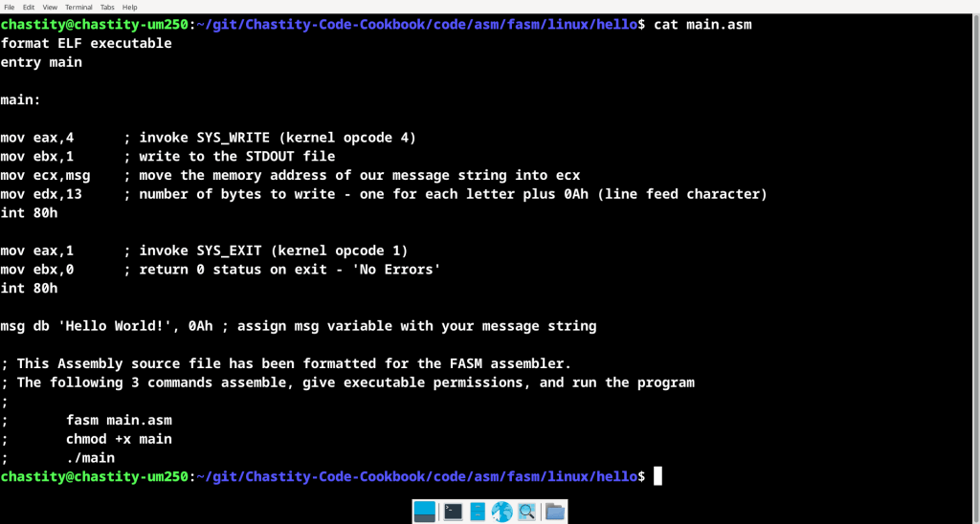Click the Show Desktop icon in the dock
Screen dimensions: 980x524
[424, 512]
